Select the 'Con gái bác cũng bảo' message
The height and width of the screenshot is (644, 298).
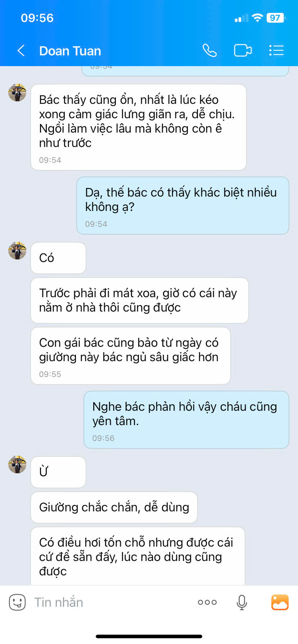pyautogui.click(x=131, y=356)
